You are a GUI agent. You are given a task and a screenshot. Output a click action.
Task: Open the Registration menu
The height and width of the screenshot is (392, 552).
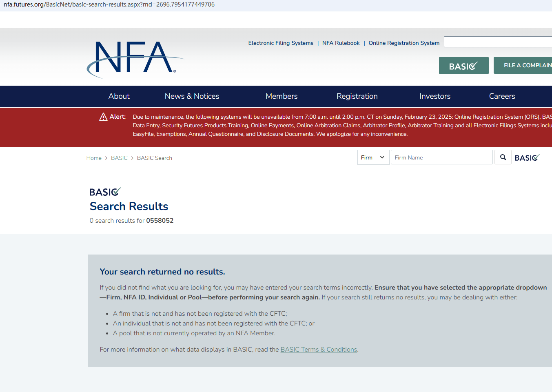pyautogui.click(x=357, y=96)
